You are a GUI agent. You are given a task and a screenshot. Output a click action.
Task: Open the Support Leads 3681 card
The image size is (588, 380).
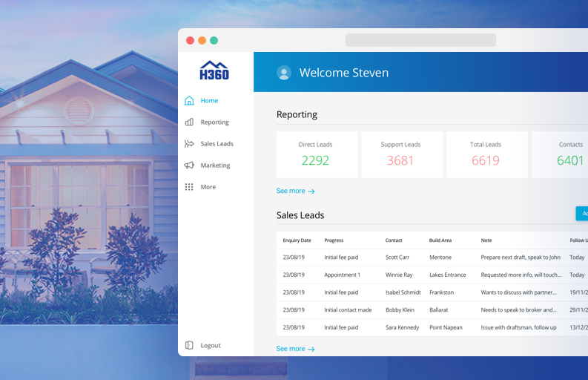click(402, 154)
